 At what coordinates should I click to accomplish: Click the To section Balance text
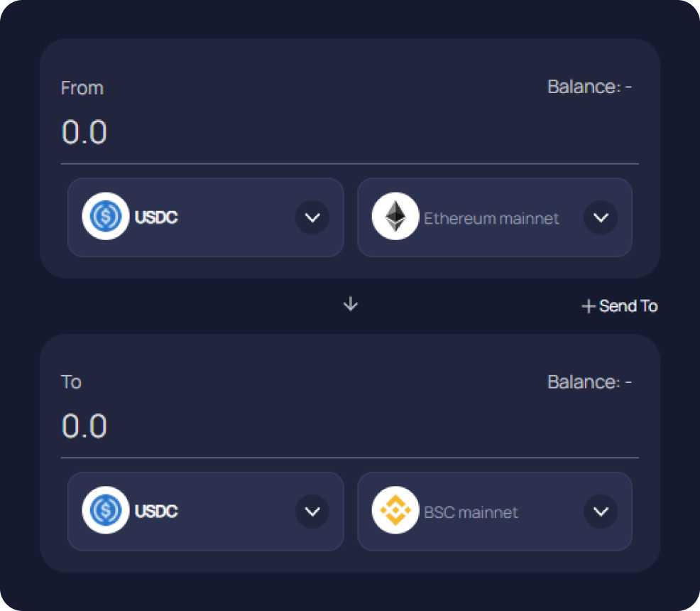coord(589,382)
